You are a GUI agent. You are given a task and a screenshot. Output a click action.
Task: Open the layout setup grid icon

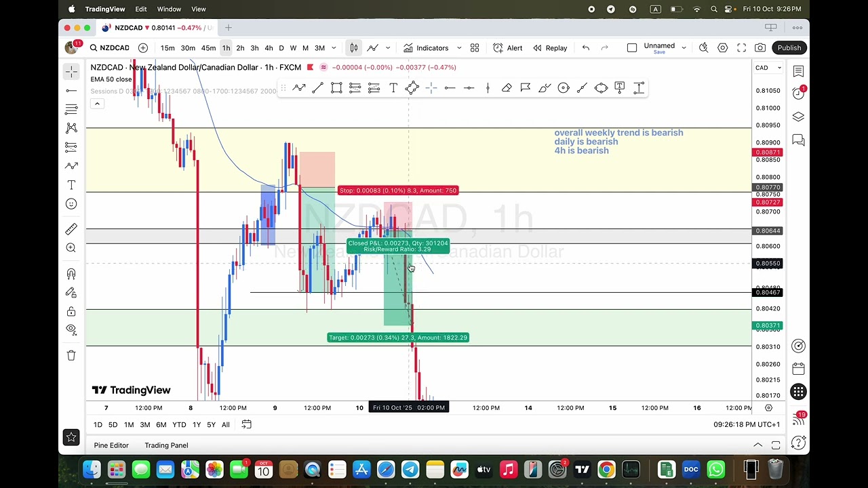[x=475, y=47]
